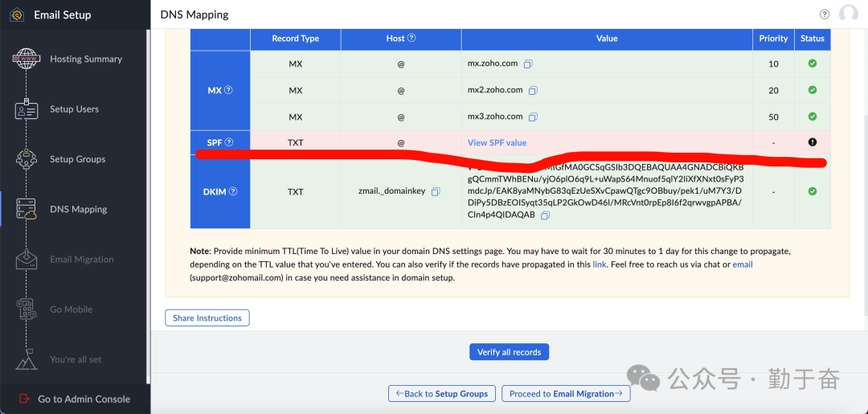The height and width of the screenshot is (414, 868).
Task: Open the user profile avatar
Action: coord(848,14)
